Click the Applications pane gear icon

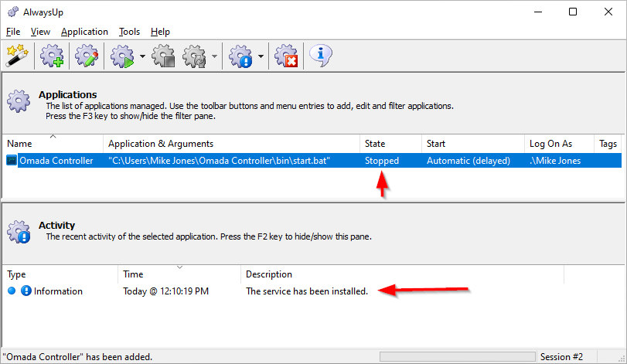19,101
